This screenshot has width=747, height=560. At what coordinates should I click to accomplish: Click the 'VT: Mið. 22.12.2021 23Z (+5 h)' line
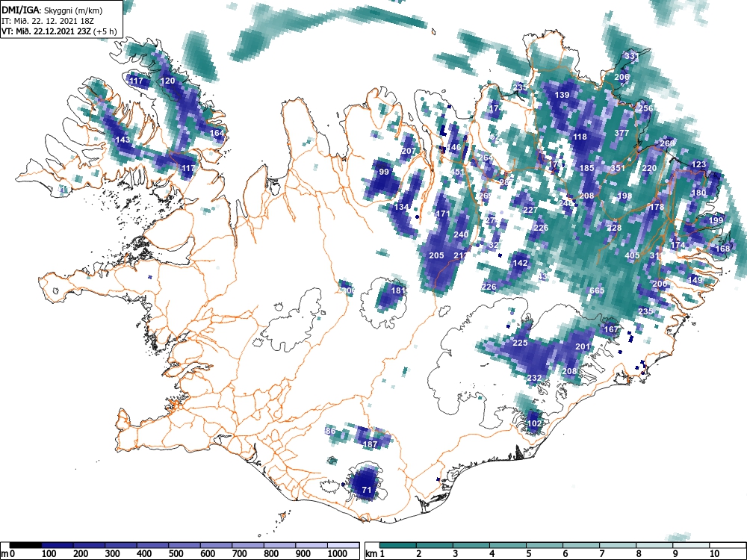(58, 31)
